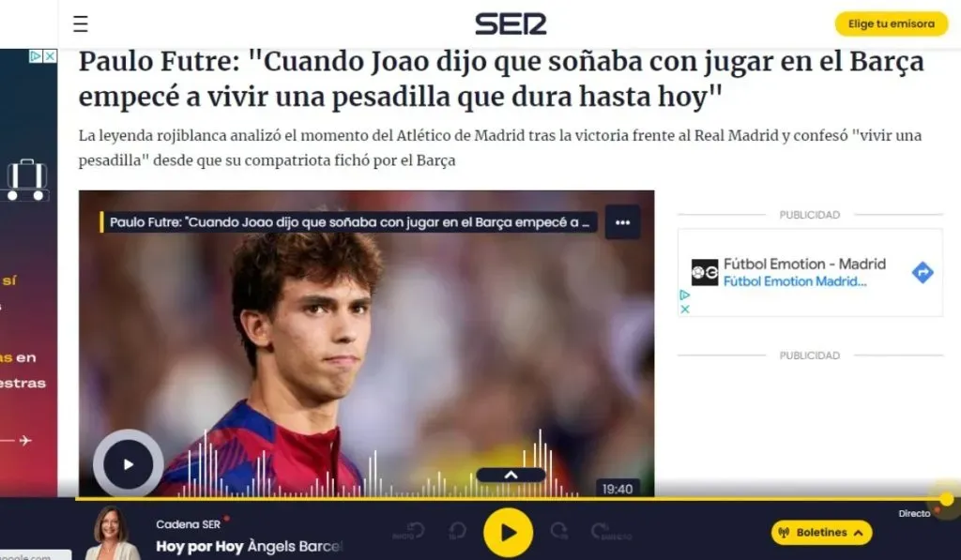
Task: Go to SER logo homepage
Action: click(511, 23)
